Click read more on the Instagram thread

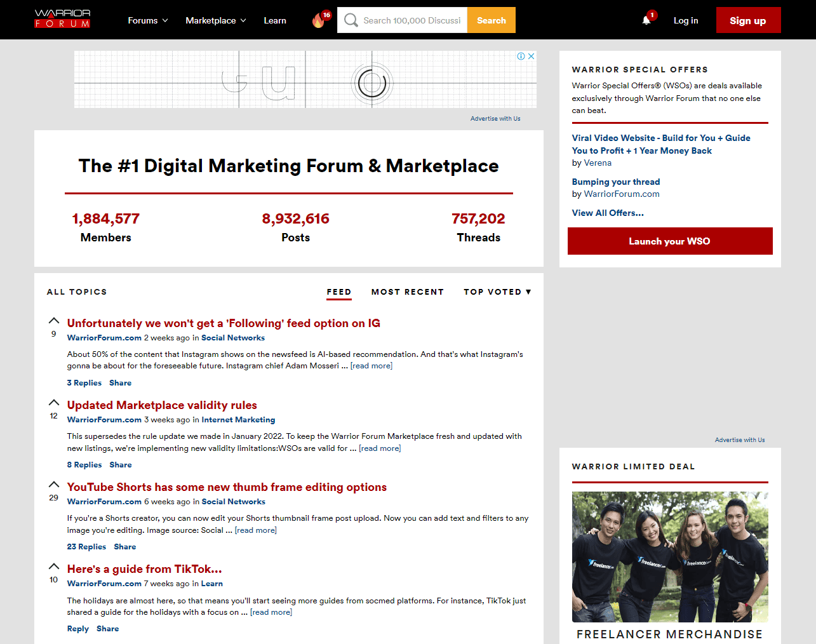(371, 366)
